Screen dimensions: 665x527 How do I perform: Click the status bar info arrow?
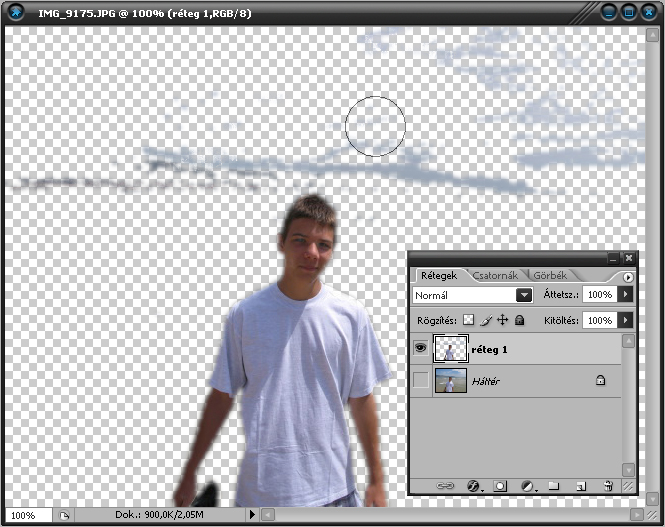click(251, 515)
